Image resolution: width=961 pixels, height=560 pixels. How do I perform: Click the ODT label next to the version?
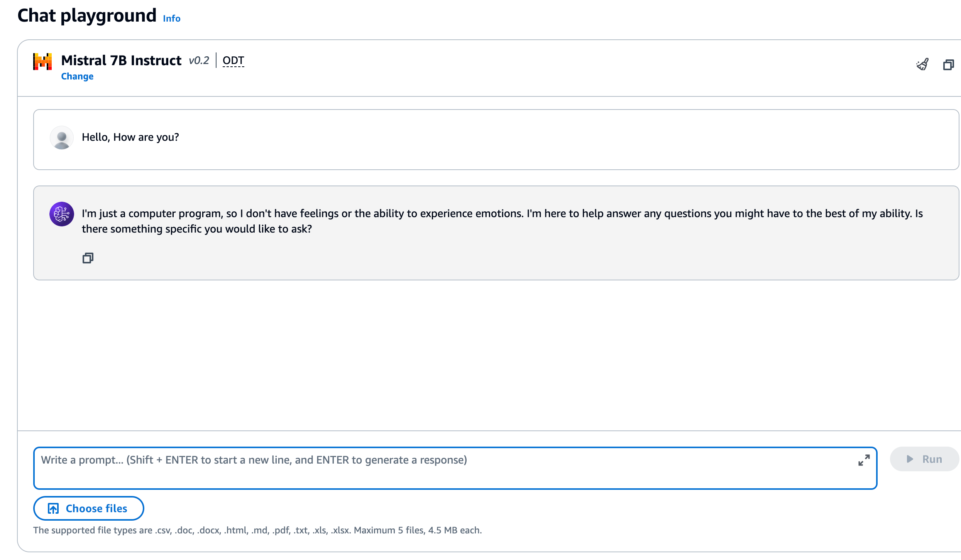click(x=233, y=61)
